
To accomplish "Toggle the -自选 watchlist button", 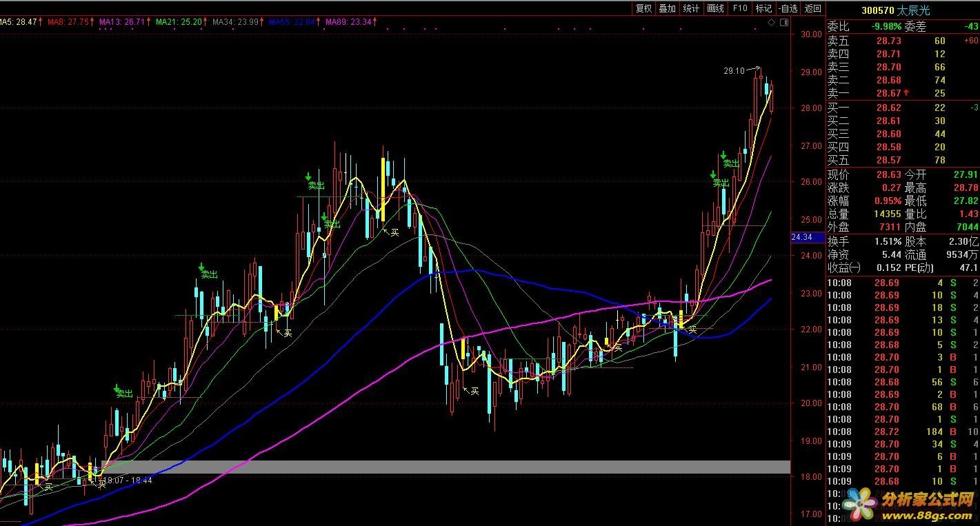I will pyautogui.click(x=788, y=8).
